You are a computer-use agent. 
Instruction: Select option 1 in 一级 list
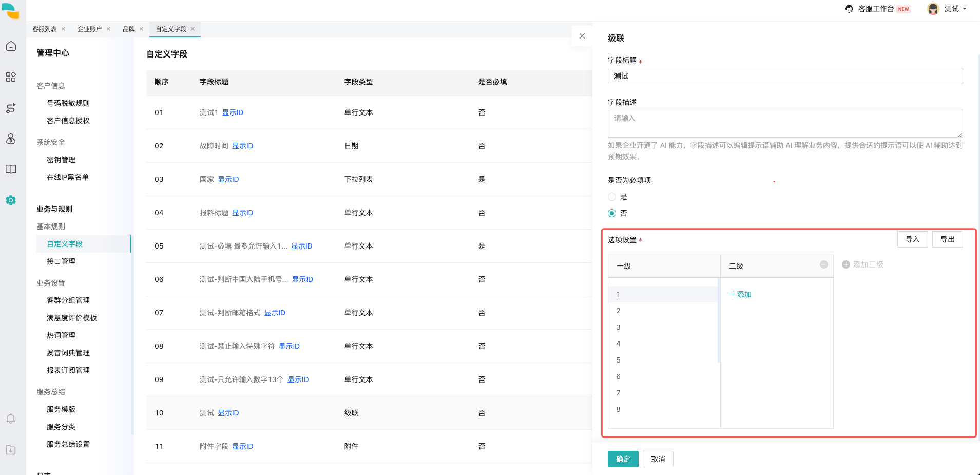663,294
